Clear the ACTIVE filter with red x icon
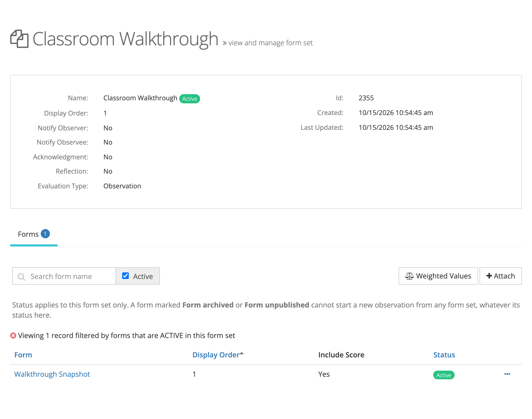The height and width of the screenshot is (419, 532). pyautogui.click(x=13, y=336)
